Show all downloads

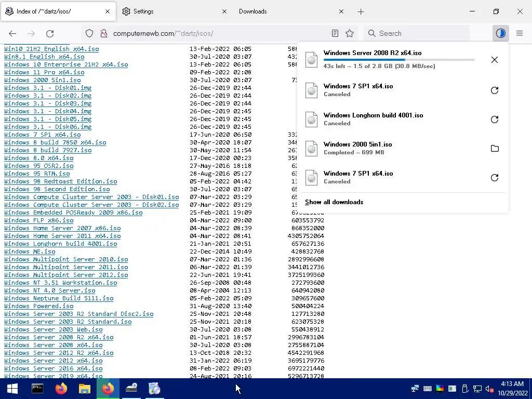334,202
